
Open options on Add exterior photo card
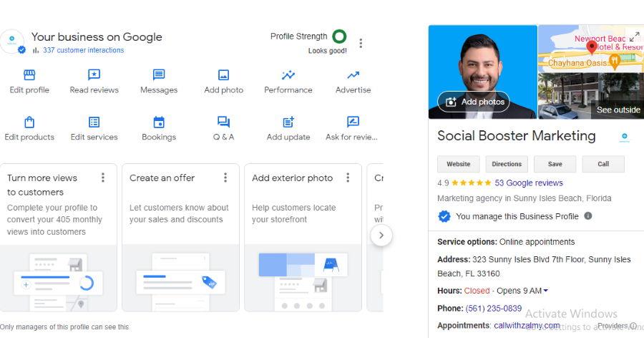348,178
